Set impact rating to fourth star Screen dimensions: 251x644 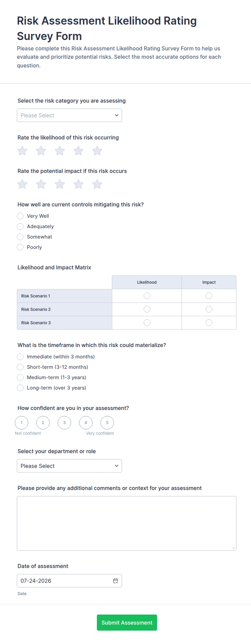79,184
